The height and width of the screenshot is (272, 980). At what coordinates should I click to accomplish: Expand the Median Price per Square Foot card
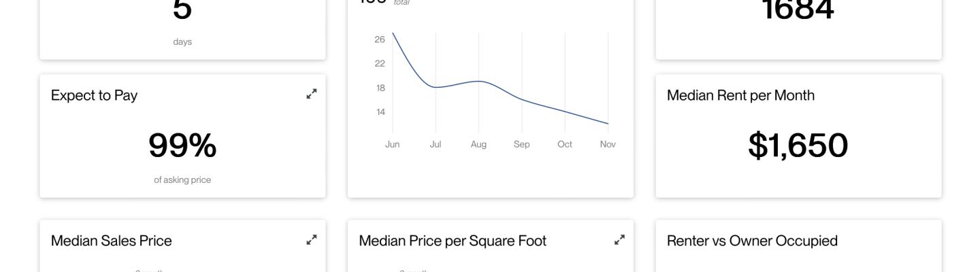(x=619, y=239)
